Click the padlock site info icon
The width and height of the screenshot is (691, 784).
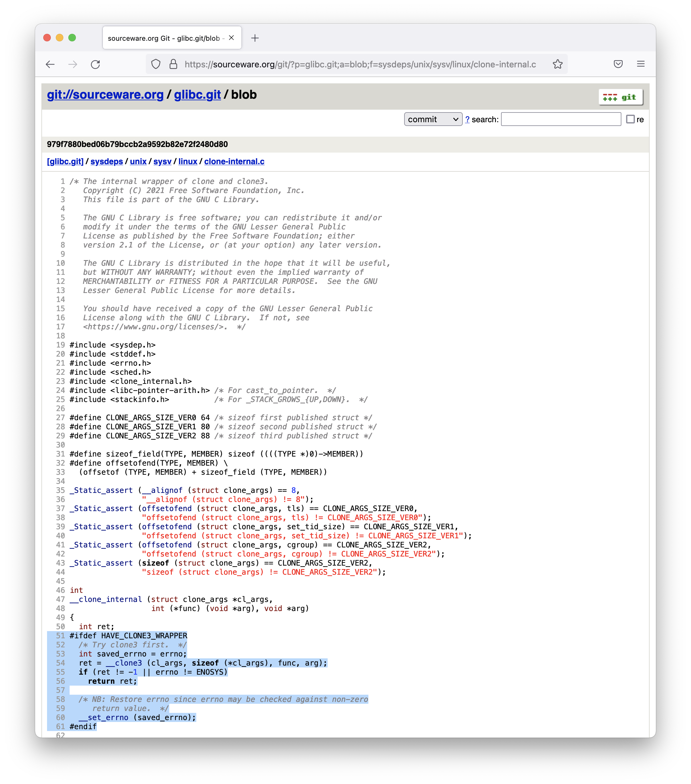(x=173, y=64)
